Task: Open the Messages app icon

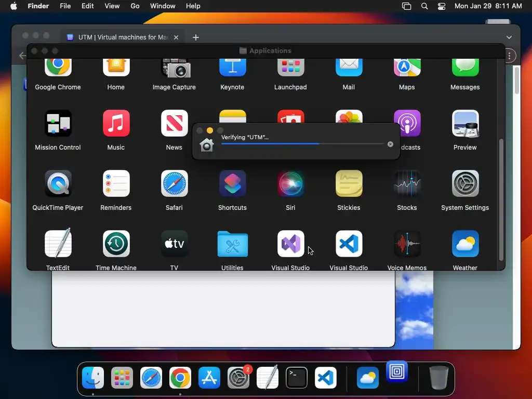Action: [465, 68]
